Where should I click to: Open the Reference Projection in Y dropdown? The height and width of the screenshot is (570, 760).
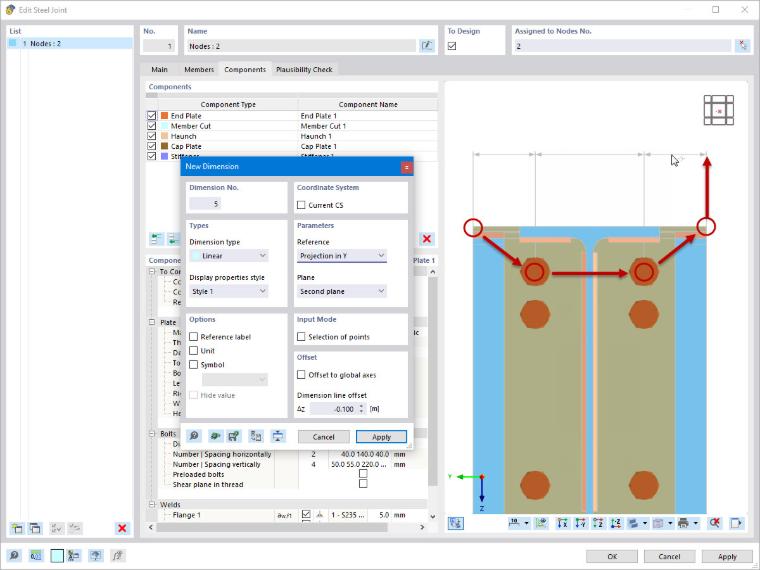point(342,255)
